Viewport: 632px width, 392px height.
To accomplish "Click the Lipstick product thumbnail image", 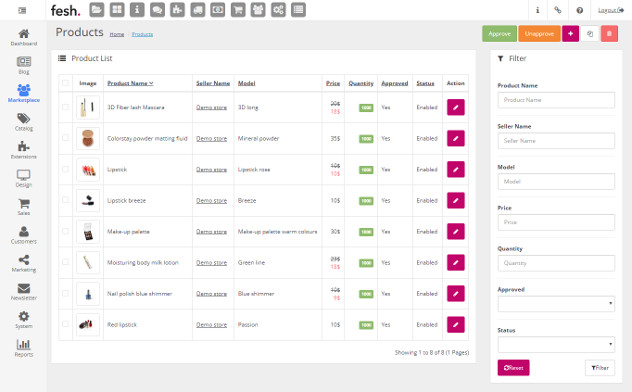I will (x=88, y=170).
